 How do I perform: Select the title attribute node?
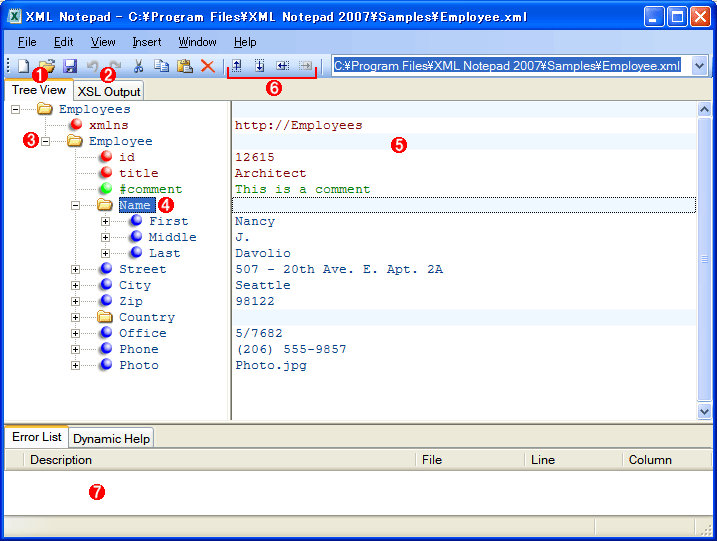click(139, 173)
